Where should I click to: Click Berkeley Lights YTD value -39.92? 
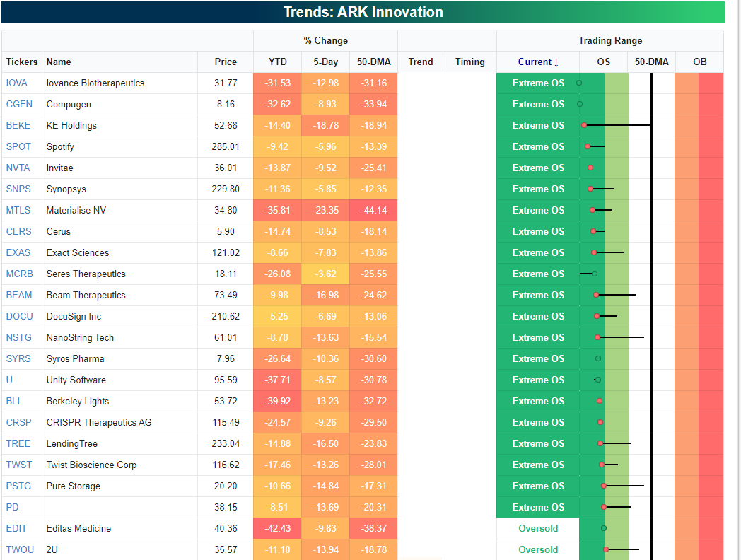tap(277, 401)
